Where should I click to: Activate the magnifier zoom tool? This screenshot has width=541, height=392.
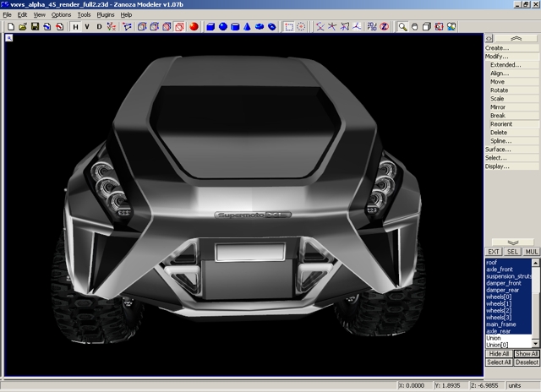pos(403,27)
